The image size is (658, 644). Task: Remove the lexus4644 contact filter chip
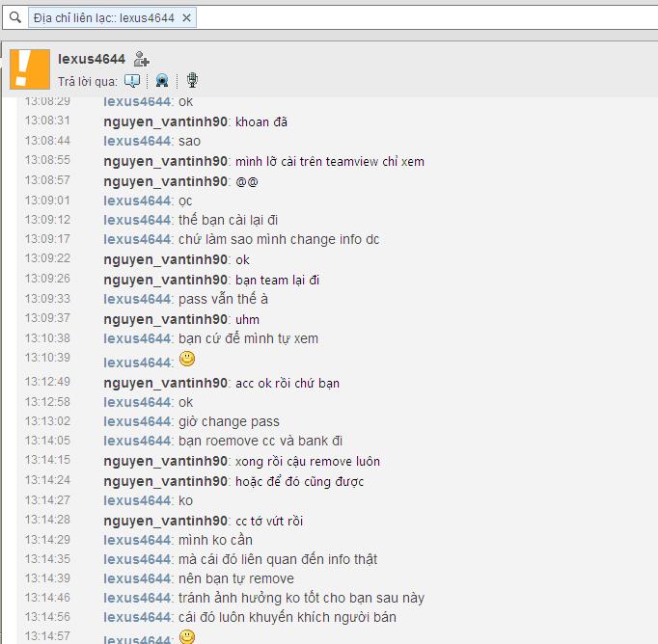(187, 18)
